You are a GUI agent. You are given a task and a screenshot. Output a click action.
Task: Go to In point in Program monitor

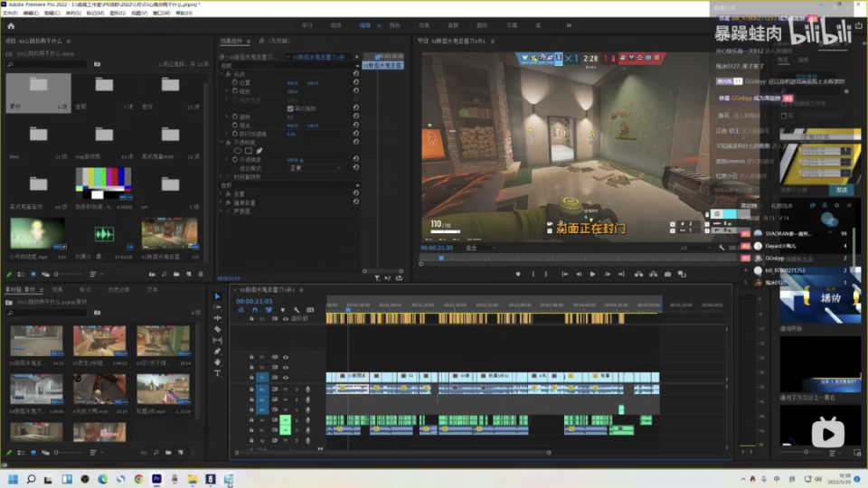564,274
